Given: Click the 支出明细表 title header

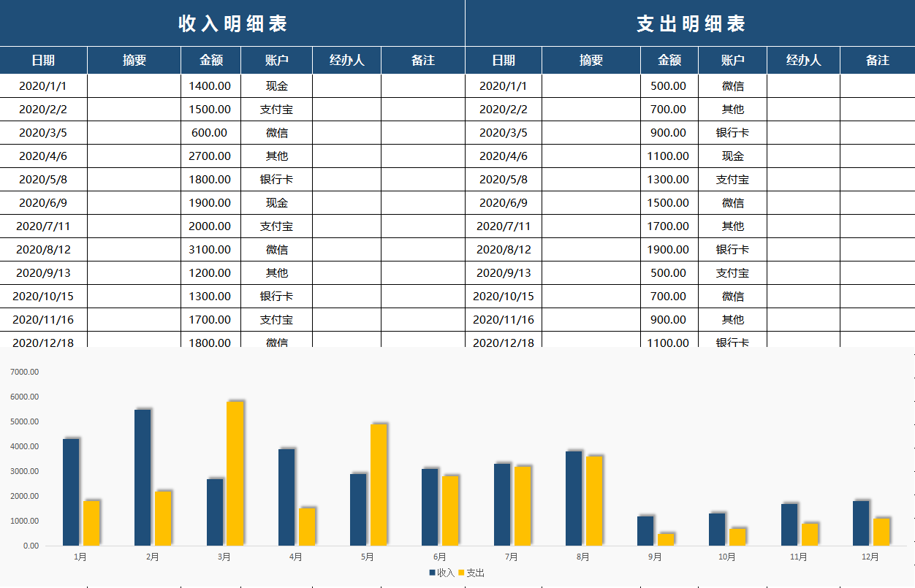Looking at the screenshot, I should (690, 23).
